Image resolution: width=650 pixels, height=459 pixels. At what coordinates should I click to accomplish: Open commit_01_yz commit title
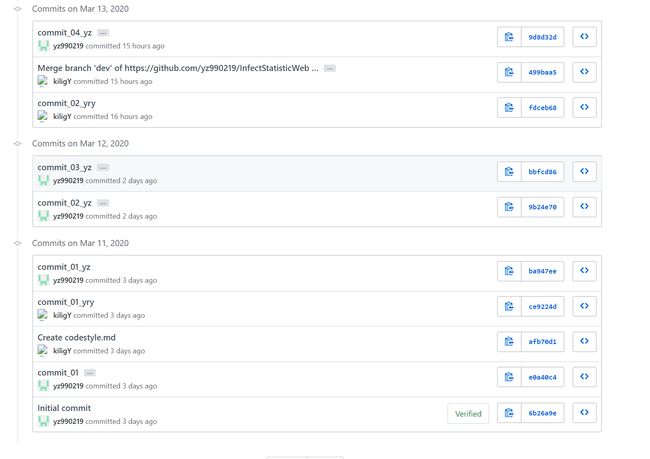pos(64,267)
